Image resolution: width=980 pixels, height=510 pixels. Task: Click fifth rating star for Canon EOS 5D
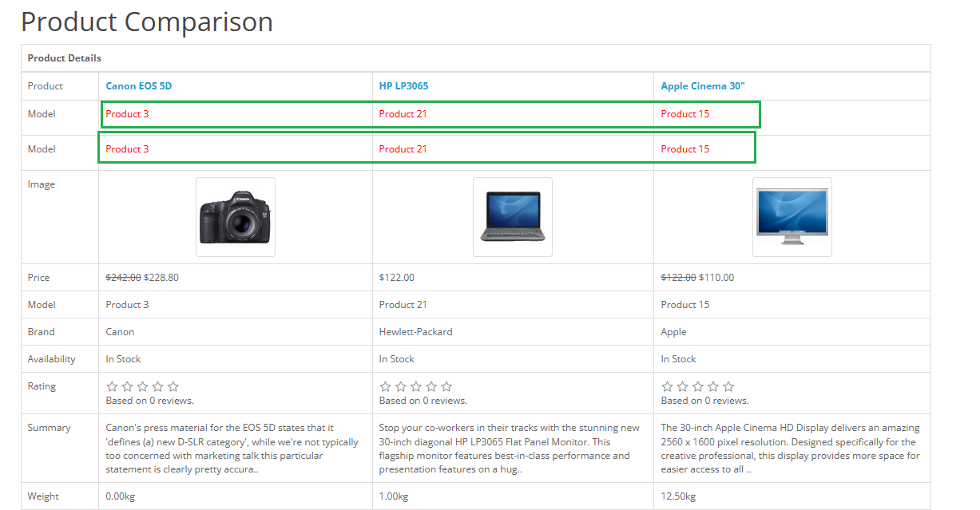pos(173,386)
